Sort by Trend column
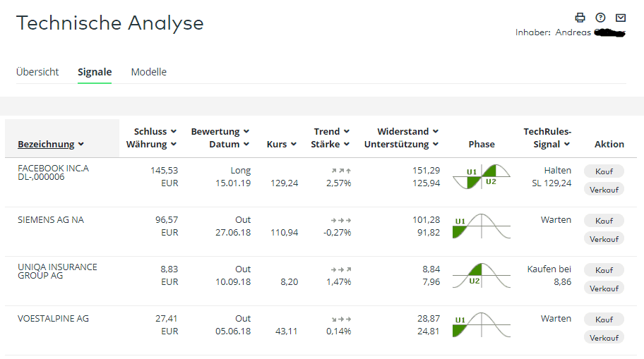Screen dimensions: 644x359 pyautogui.click(x=331, y=131)
